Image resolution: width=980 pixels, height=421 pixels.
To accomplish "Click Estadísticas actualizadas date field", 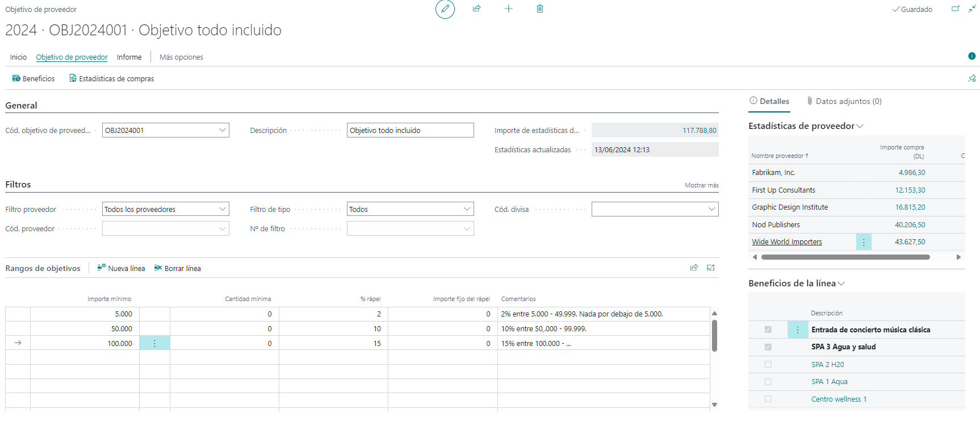I will 655,149.
